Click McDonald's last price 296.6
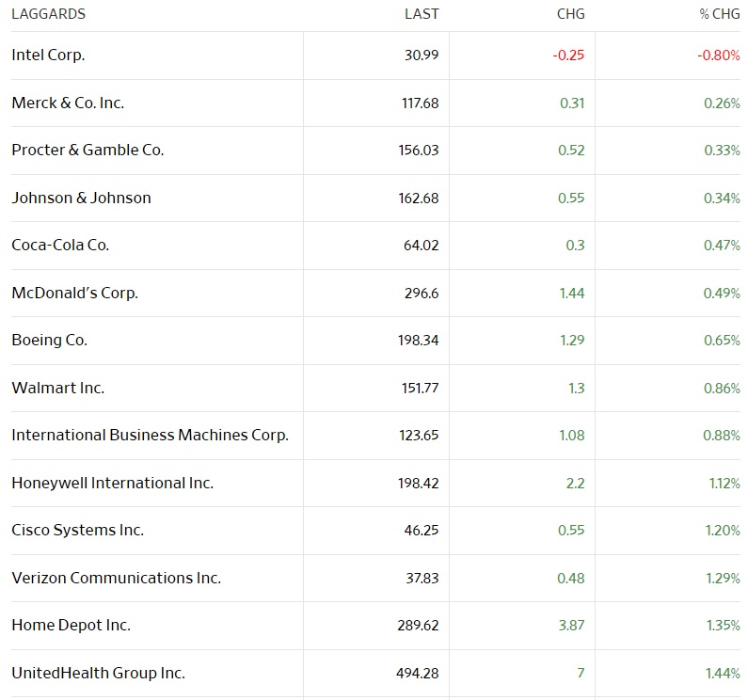The width and height of the screenshot is (748, 700). click(422, 293)
